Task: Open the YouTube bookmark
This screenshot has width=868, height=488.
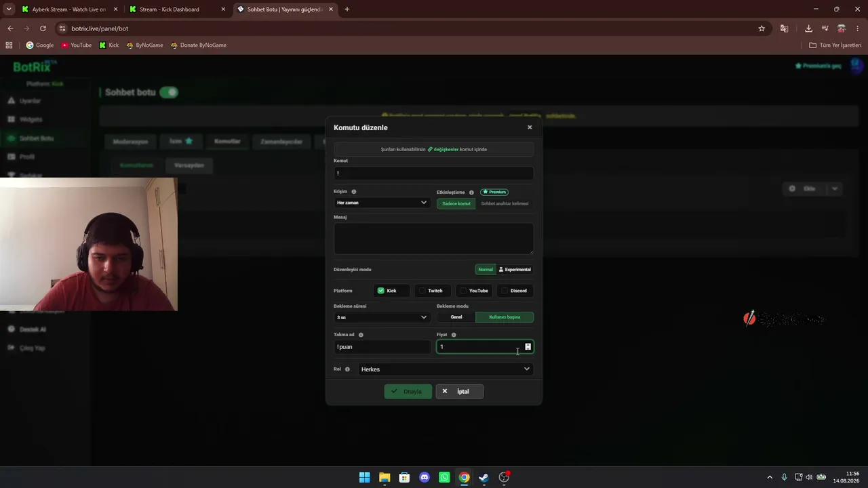Action: [x=77, y=45]
